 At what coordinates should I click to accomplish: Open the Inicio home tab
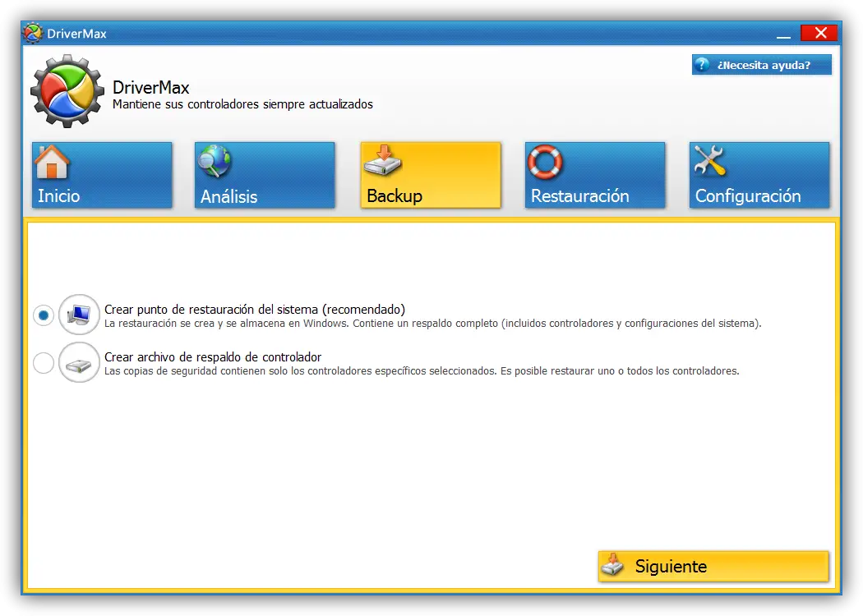[102, 175]
